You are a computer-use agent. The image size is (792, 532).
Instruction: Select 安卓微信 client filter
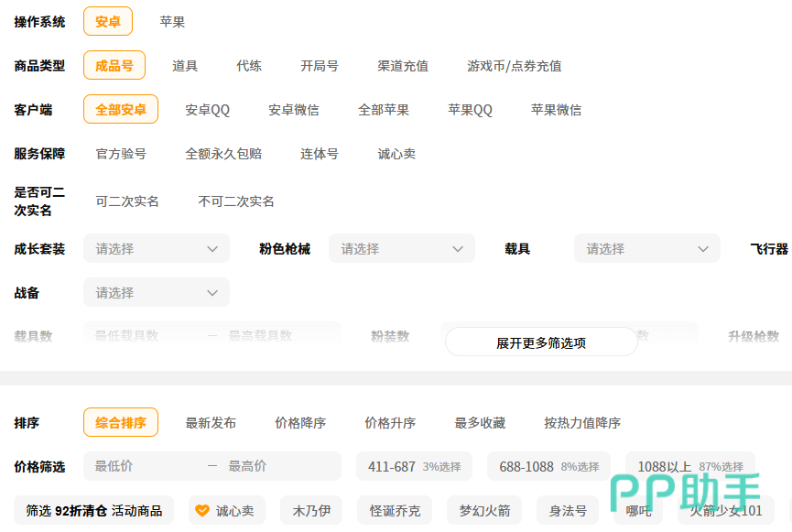coord(294,110)
